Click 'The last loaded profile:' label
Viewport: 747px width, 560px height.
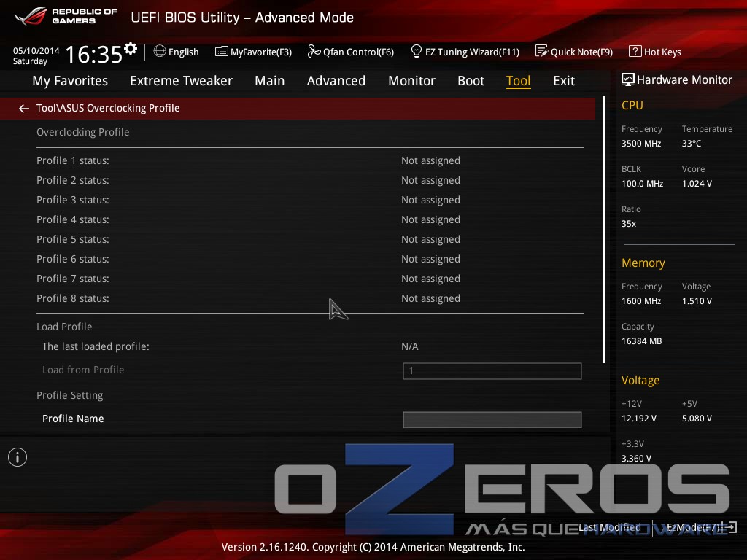(96, 346)
